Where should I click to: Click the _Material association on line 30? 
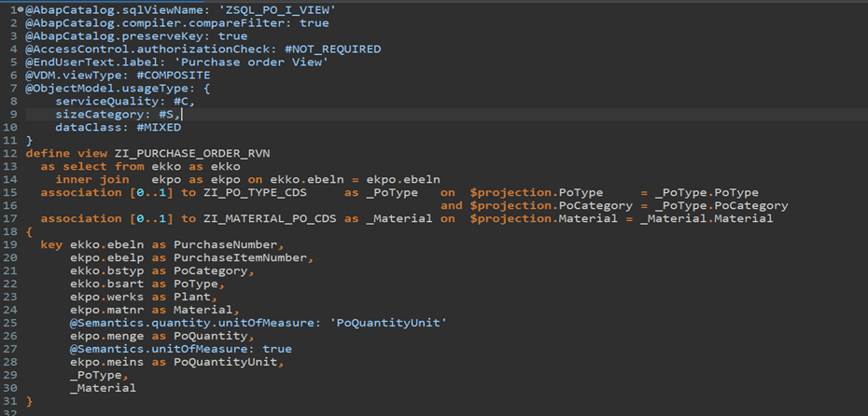(x=103, y=388)
